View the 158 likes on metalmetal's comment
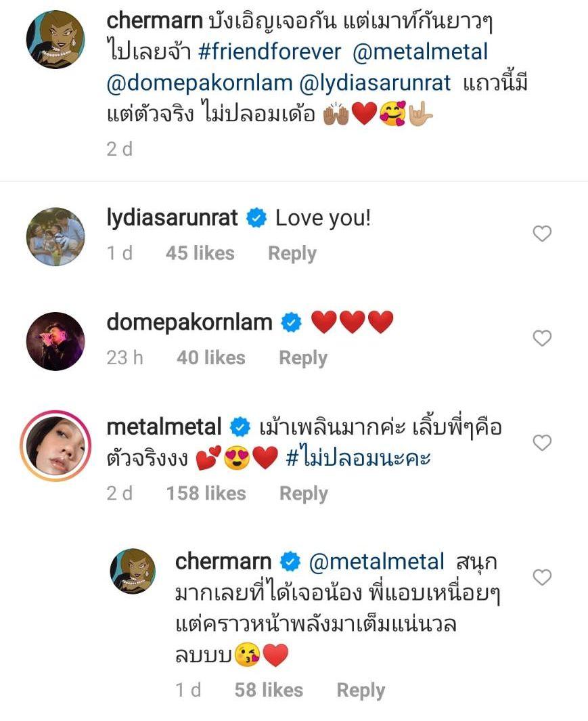Viewport: 588px width, 721px height. click(206, 494)
